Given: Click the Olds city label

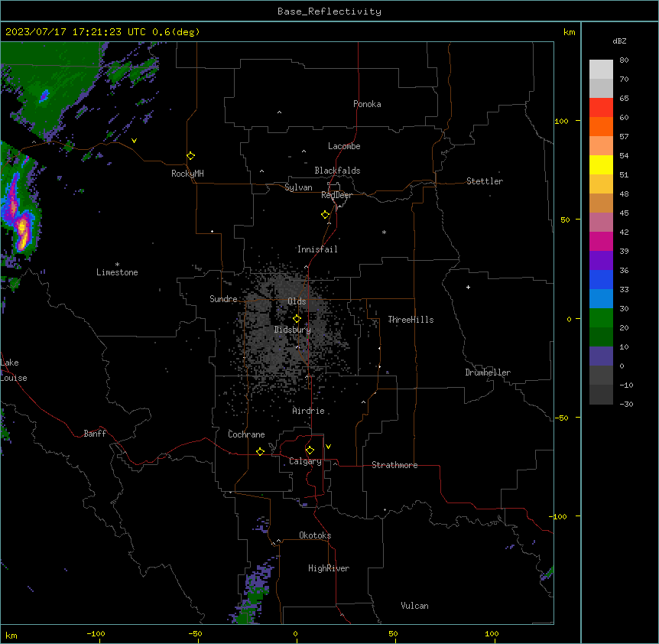Looking at the screenshot, I should coord(297,301).
